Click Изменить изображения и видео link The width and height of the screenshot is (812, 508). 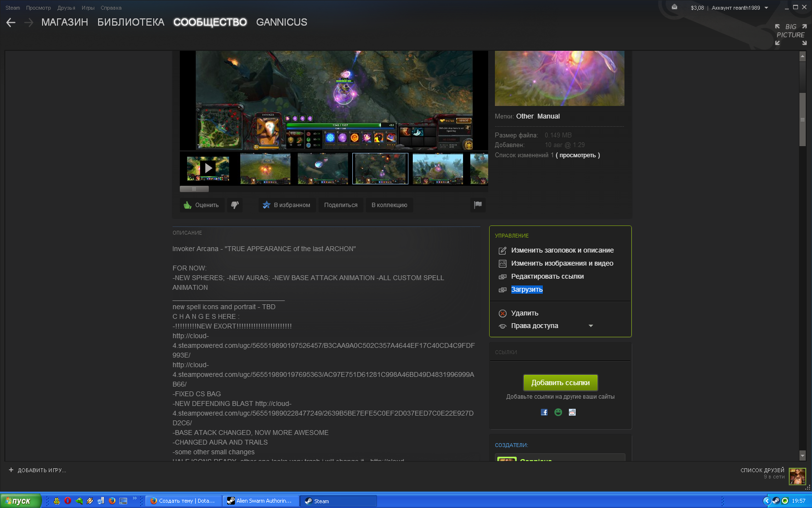562,264
